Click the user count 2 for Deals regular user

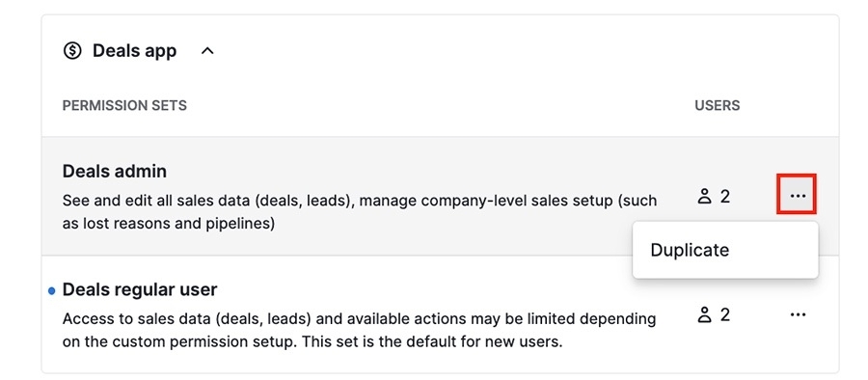[x=724, y=314]
